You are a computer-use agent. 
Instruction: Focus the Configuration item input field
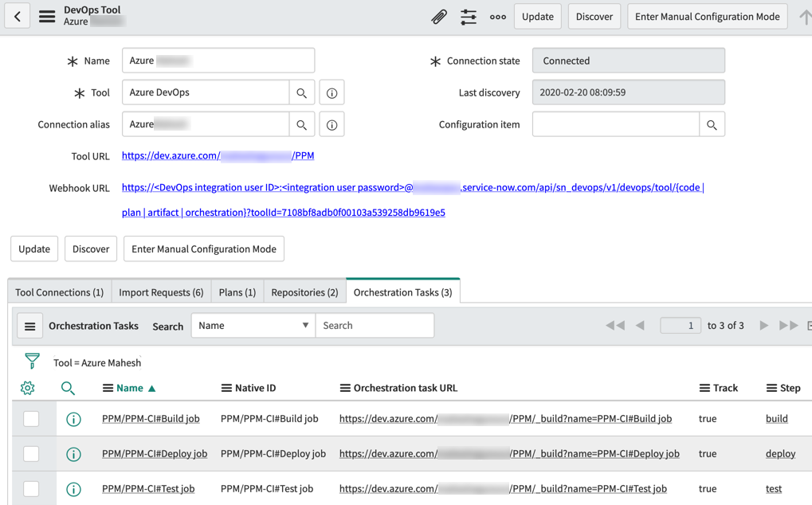(x=616, y=124)
